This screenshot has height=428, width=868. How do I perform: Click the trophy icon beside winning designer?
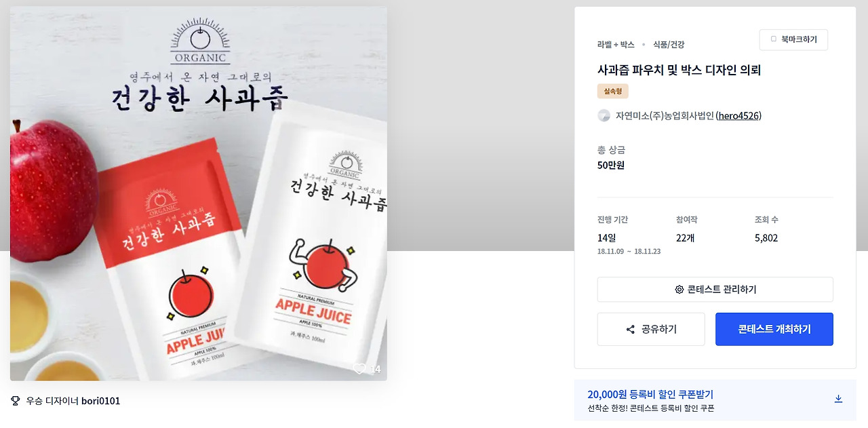tap(16, 401)
